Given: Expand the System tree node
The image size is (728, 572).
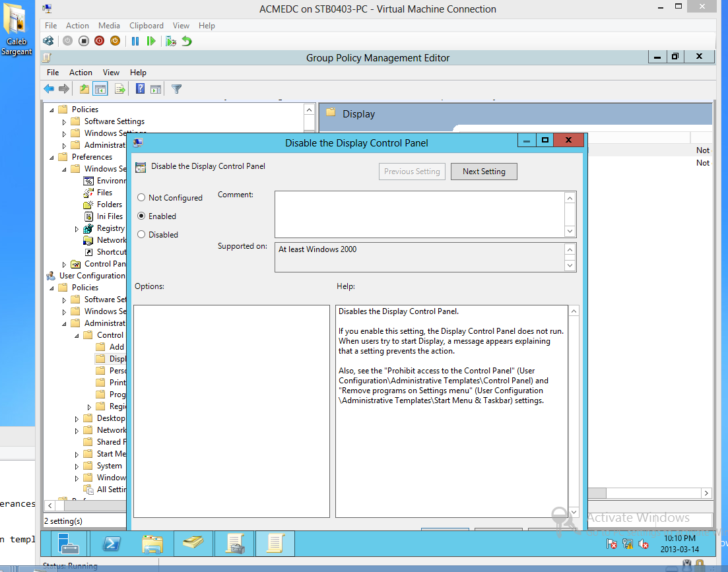Looking at the screenshot, I should [77, 466].
